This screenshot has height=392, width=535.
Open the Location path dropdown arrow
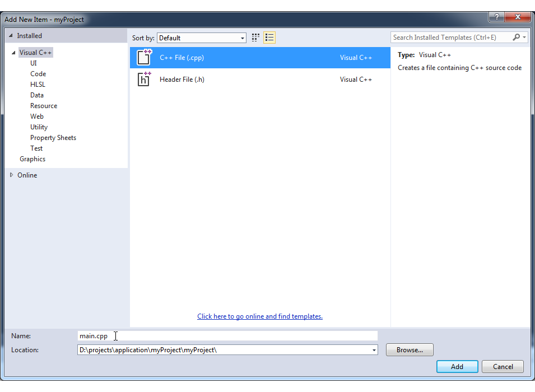[x=374, y=350]
